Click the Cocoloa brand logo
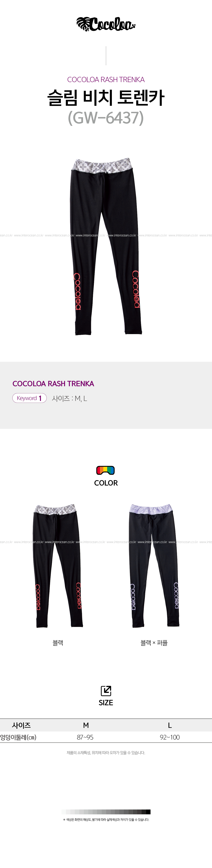This screenshot has height=868, width=212. 106,24
